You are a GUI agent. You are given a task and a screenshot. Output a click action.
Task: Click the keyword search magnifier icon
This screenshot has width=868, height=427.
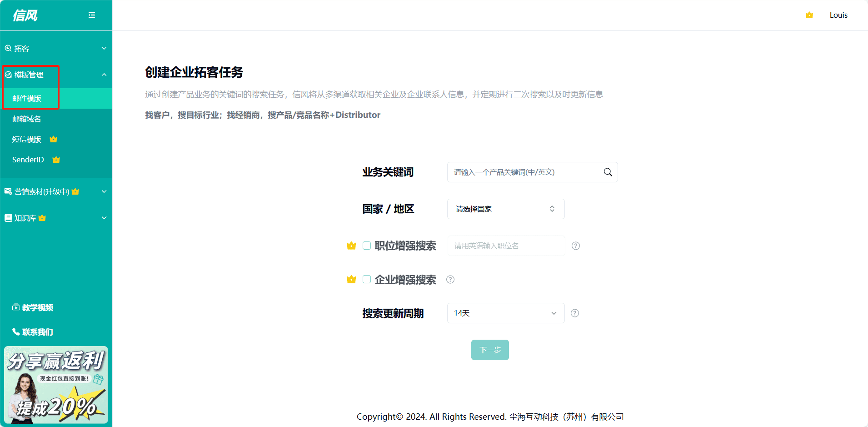[608, 172]
